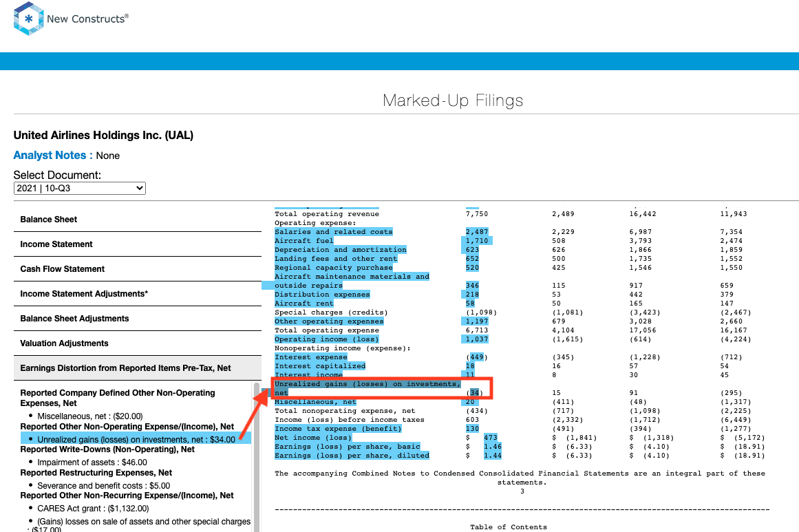The image size is (799, 532).
Task: Click Earnings (loss) per share, diluted label
Action: (x=352, y=456)
